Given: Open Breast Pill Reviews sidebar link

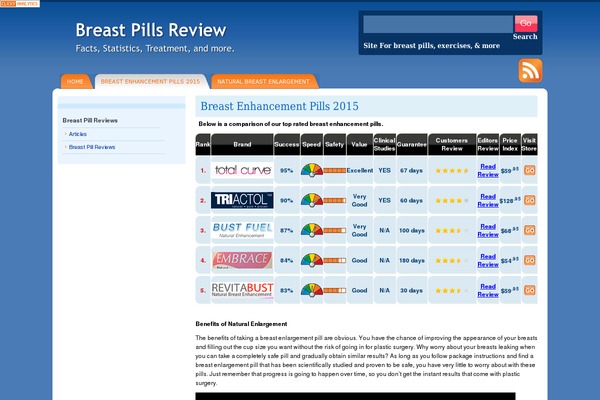Looking at the screenshot, I should click(92, 147).
